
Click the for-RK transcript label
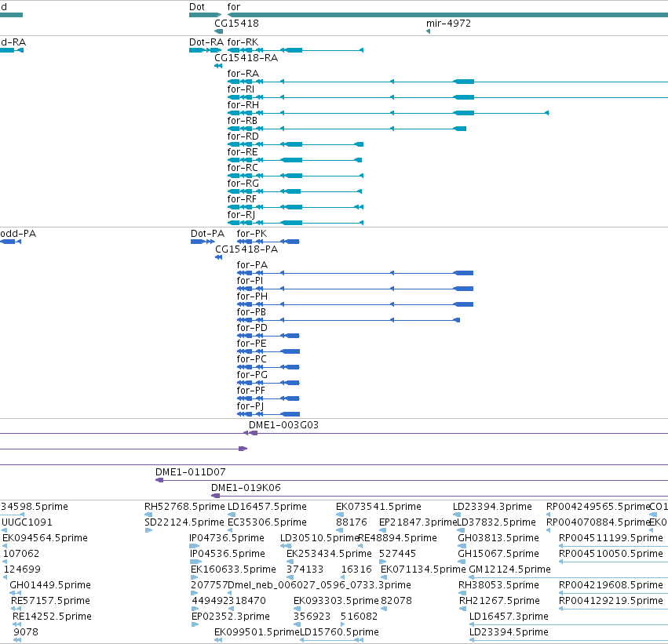pos(243,42)
